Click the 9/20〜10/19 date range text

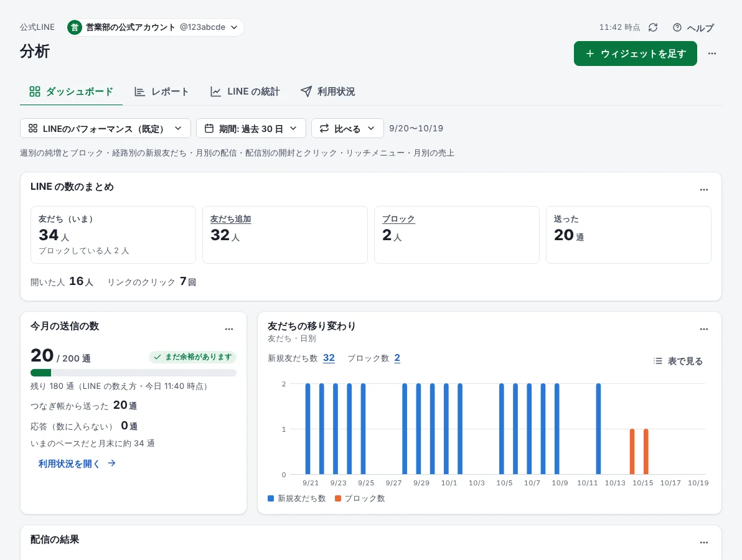(416, 129)
